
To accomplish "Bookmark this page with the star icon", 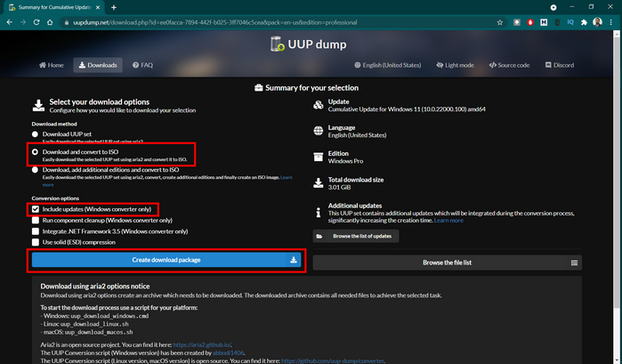I will click(500, 22).
